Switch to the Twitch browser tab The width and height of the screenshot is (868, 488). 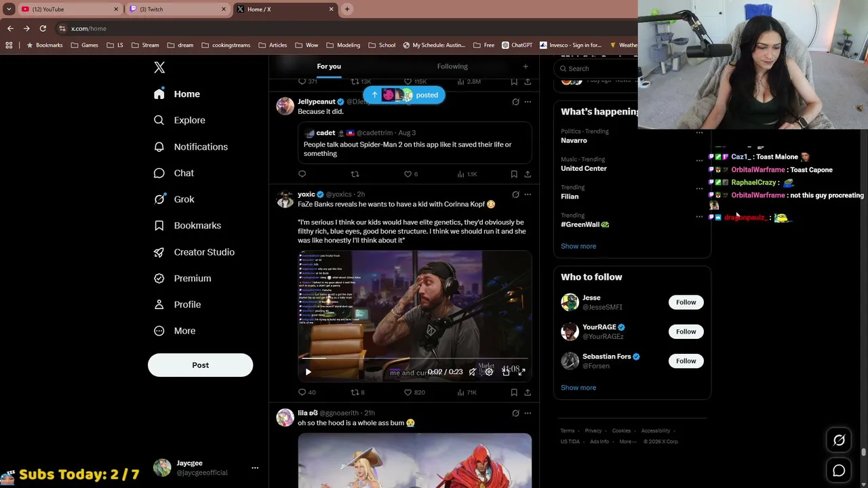(178, 9)
